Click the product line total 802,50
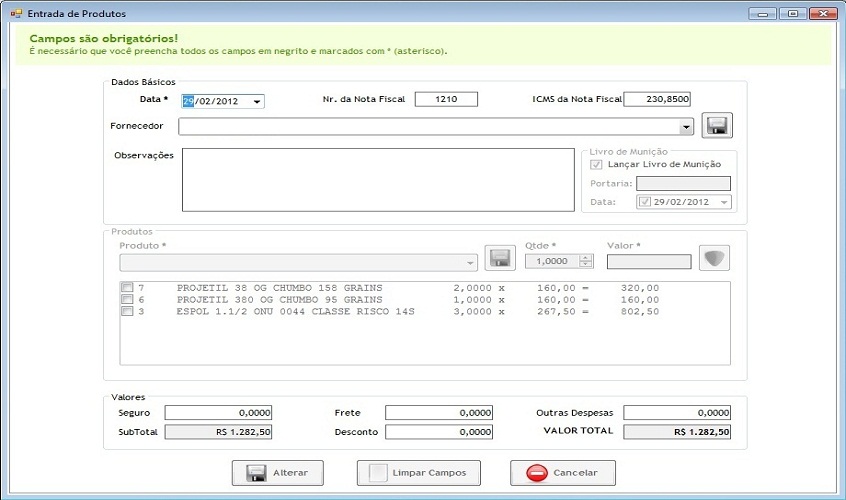 [640, 311]
